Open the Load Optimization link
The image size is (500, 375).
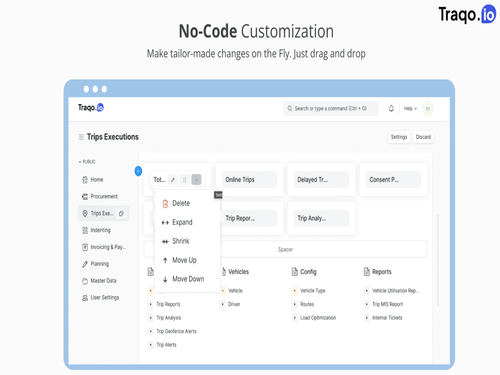(x=318, y=318)
